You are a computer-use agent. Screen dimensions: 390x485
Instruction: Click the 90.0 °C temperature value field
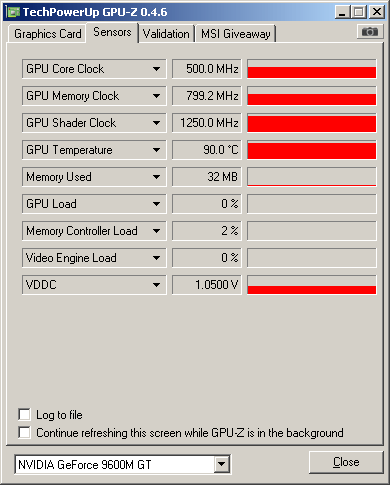click(207, 150)
